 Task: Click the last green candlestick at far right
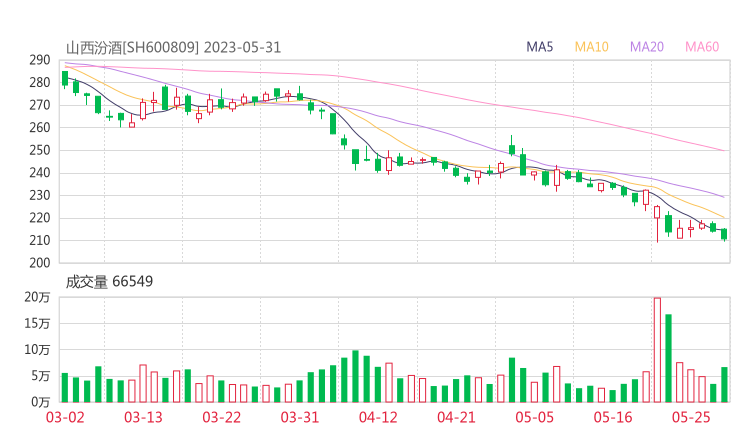[x=724, y=234]
